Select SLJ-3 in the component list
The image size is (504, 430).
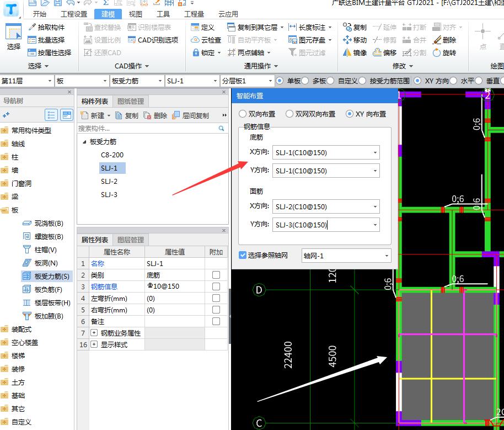coord(109,194)
